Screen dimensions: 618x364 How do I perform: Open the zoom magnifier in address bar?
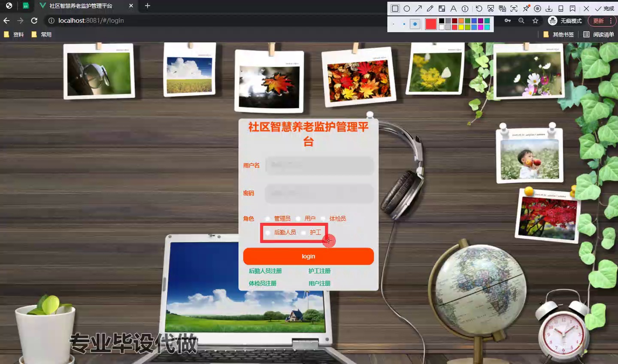(521, 21)
